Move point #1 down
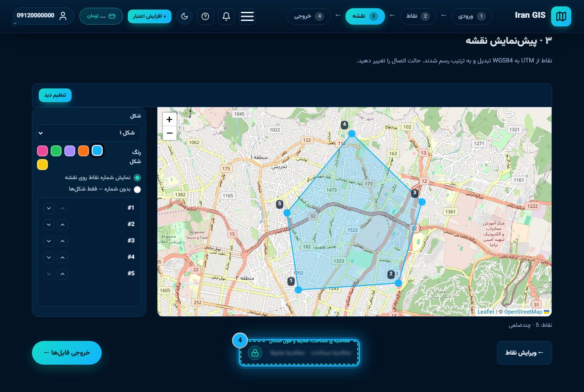This screenshot has height=392, width=584. click(x=49, y=208)
